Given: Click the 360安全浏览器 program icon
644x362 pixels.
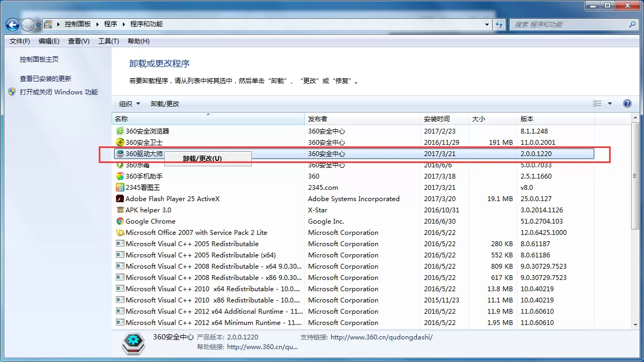Looking at the screenshot, I should tap(120, 131).
